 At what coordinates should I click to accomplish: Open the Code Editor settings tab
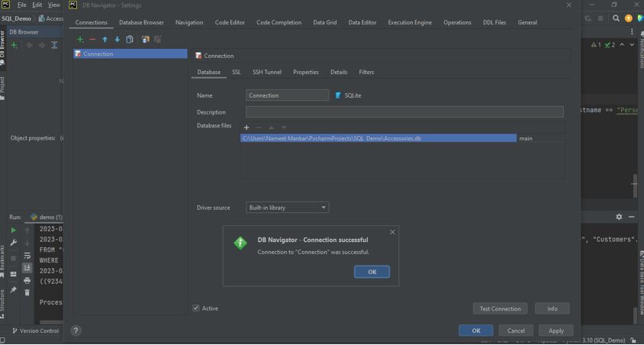(x=230, y=22)
